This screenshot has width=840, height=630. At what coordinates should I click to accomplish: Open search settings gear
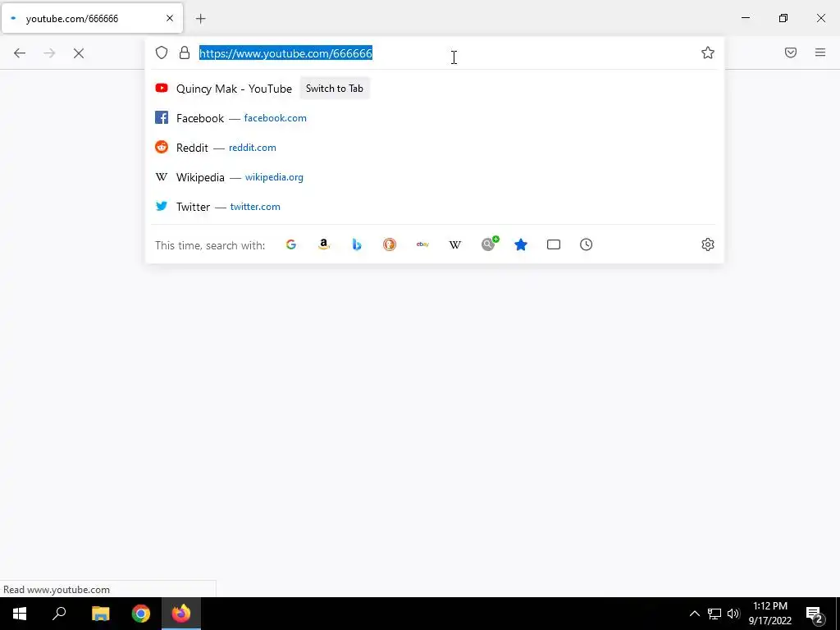coord(708,244)
